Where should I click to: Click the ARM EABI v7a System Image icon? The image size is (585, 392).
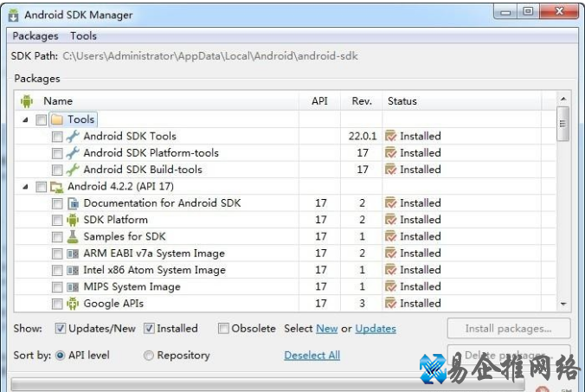73,254
